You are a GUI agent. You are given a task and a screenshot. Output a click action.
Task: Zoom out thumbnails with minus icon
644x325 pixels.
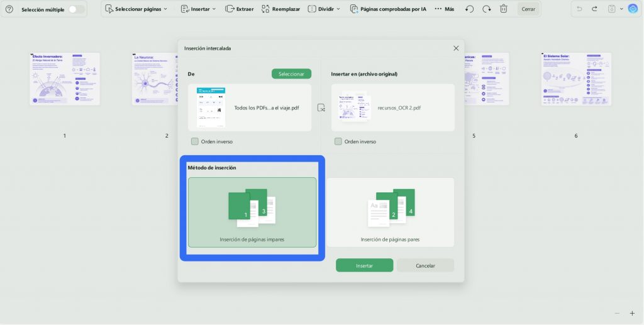tap(617, 314)
